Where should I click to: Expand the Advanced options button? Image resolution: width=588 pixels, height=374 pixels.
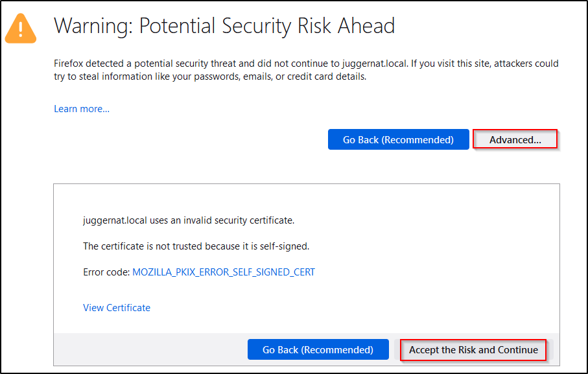(515, 139)
